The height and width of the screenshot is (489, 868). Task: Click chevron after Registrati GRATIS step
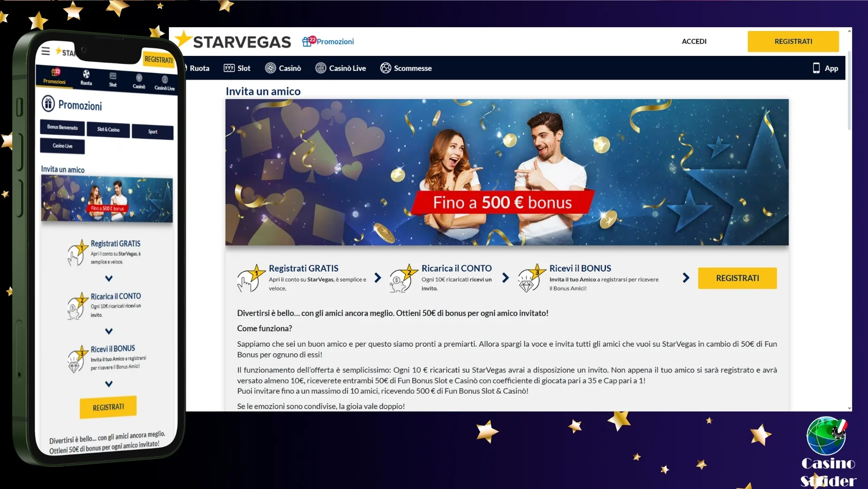378,278
